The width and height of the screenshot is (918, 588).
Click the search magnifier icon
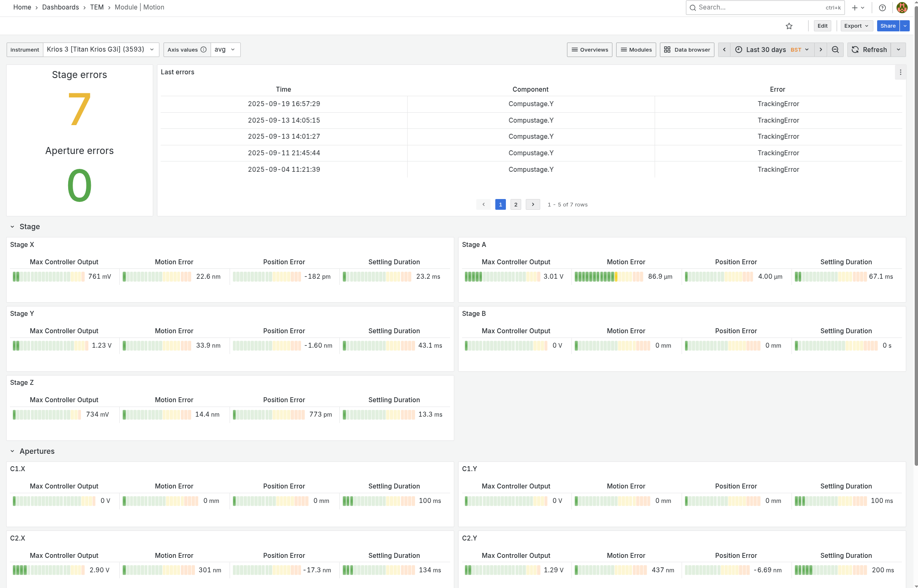(693, 7)
